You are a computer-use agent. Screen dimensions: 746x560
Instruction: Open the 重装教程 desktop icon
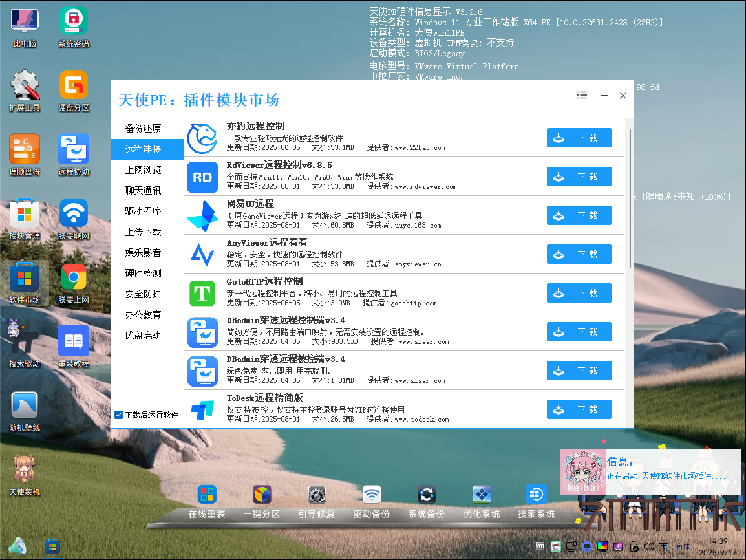(x=74, y=347)
